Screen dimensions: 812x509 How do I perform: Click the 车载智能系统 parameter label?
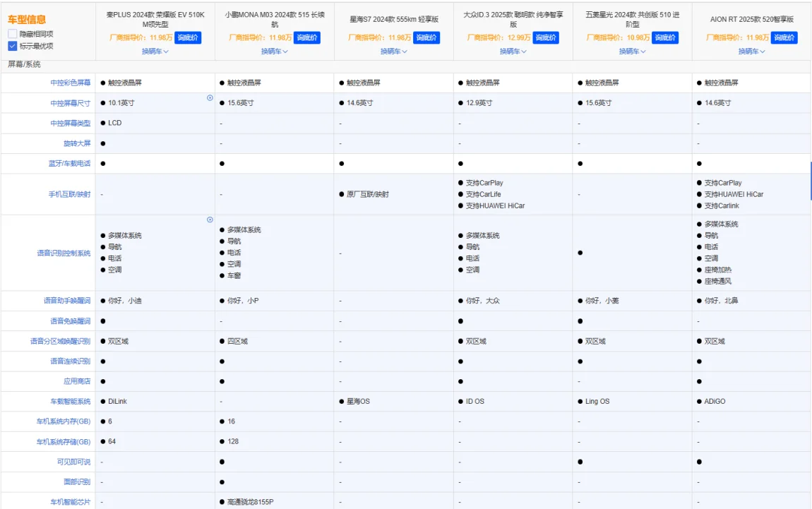click(71, 401)
